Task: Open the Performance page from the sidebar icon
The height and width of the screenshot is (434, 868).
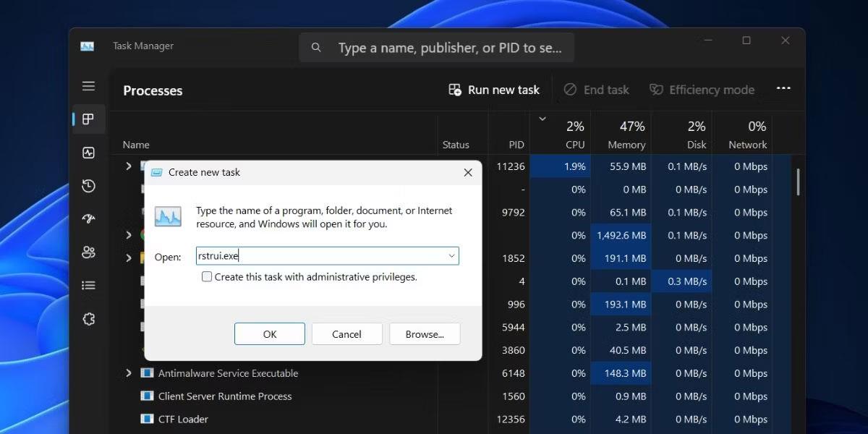Action: pos(88,153)
